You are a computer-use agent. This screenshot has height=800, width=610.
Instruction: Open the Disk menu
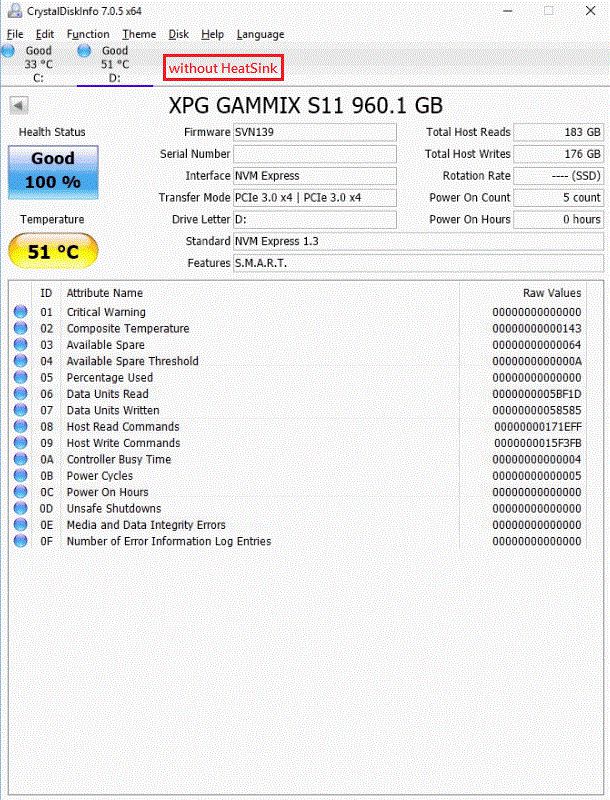[179, 34]
